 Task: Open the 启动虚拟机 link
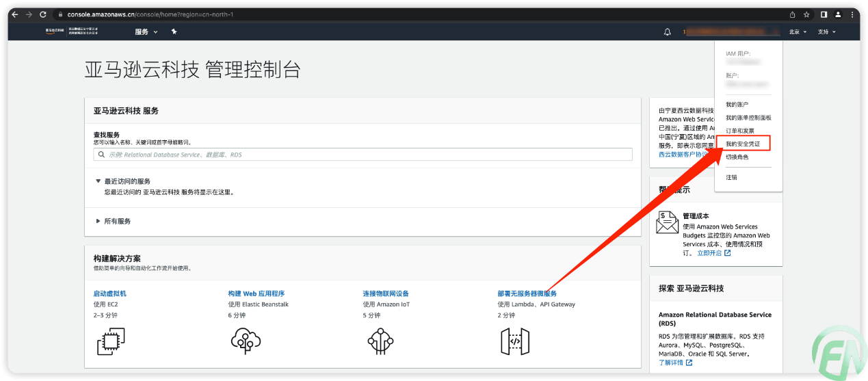[110, 293]
